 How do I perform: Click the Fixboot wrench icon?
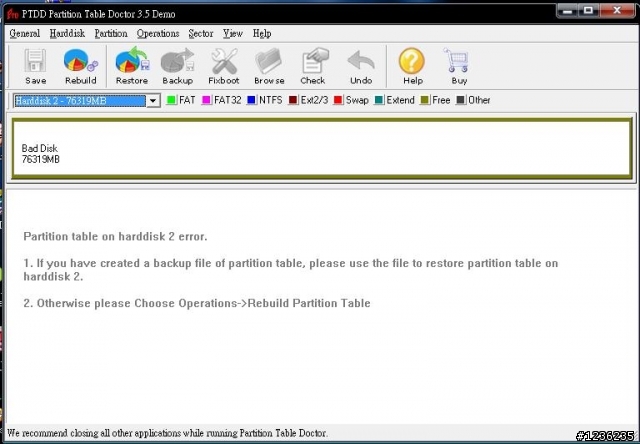[224, 60]
